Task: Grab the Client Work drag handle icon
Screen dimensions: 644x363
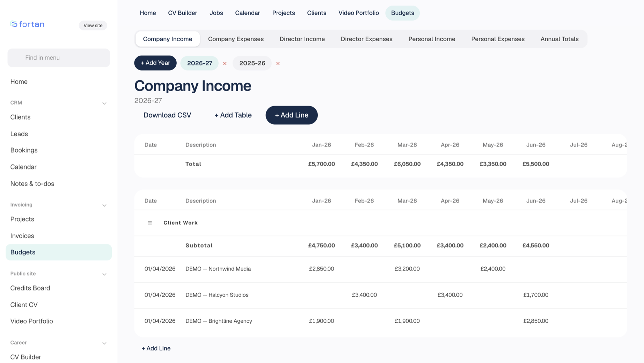Action: coord(150,223)
